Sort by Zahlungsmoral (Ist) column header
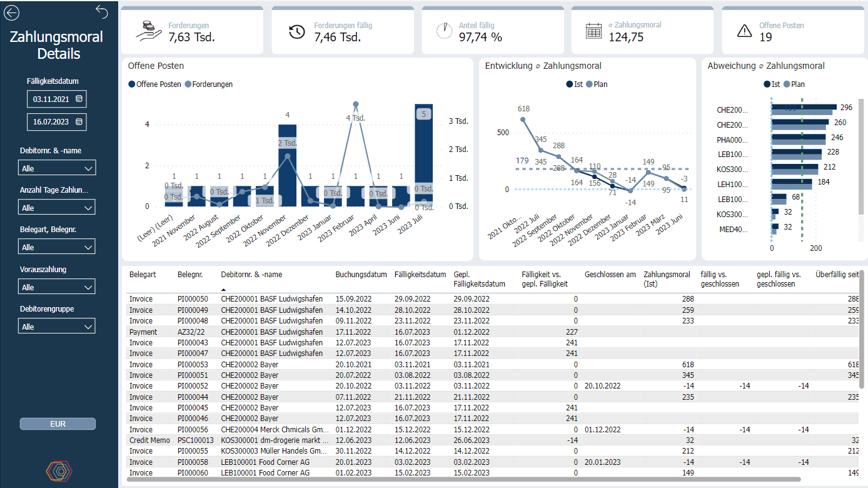868x488 pixels. (x=667, y=279)
